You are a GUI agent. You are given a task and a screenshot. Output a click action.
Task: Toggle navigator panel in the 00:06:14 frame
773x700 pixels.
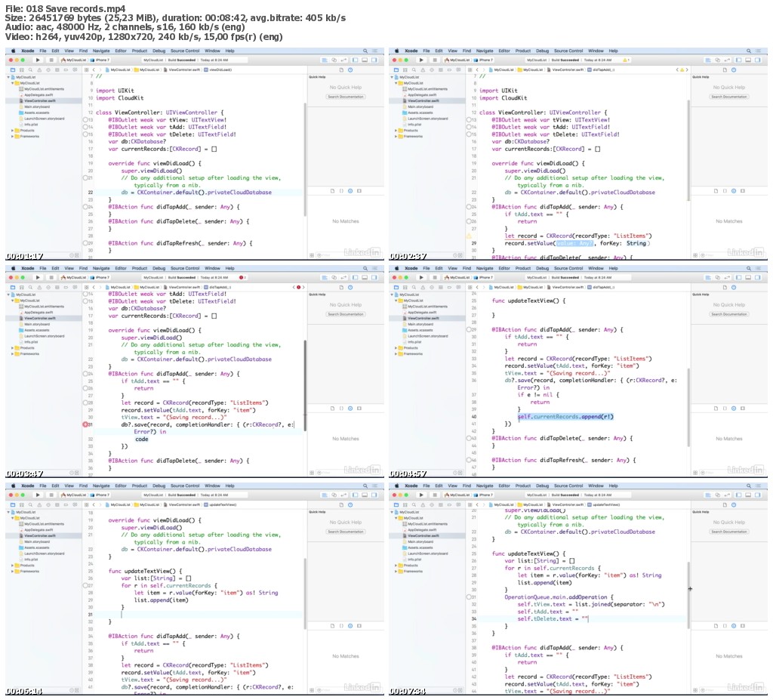355,495
